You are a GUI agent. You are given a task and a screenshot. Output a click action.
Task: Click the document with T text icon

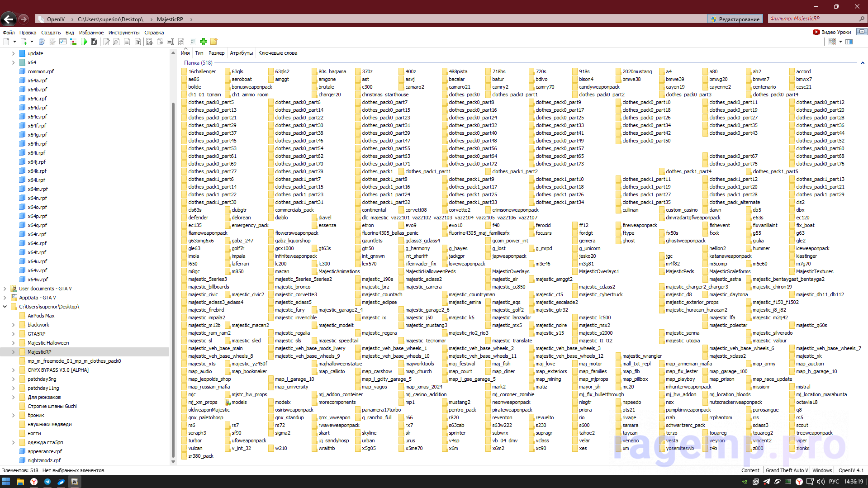point(138,42)
